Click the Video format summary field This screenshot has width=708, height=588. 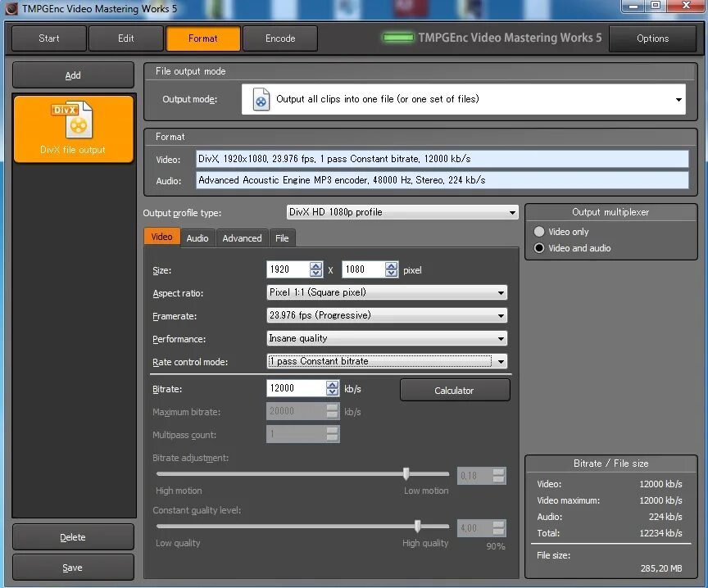point(442,159)
